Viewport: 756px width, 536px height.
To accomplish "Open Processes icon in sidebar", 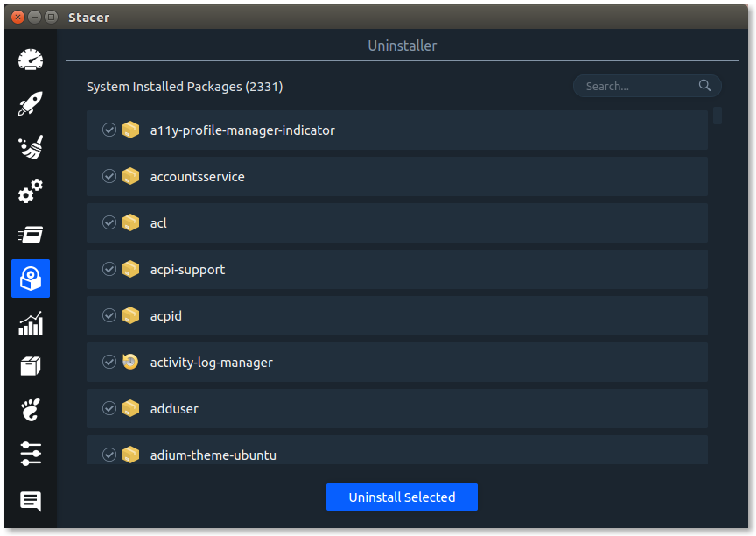I will pos(31,235).
